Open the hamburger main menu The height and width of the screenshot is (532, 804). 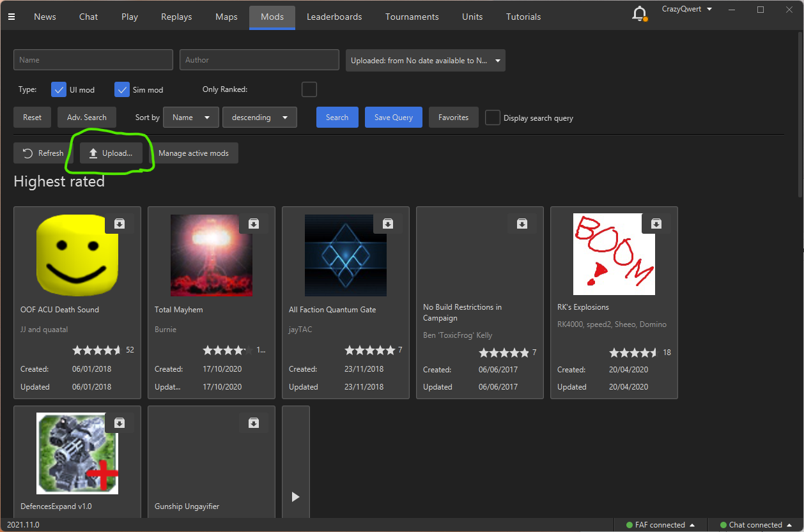11,17
